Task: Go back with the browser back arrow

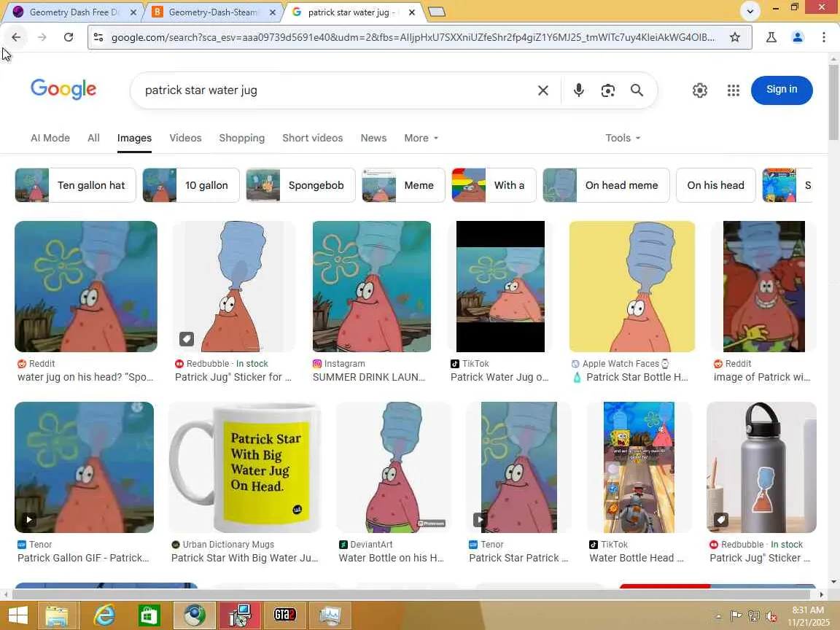Action: pos(16,37)
